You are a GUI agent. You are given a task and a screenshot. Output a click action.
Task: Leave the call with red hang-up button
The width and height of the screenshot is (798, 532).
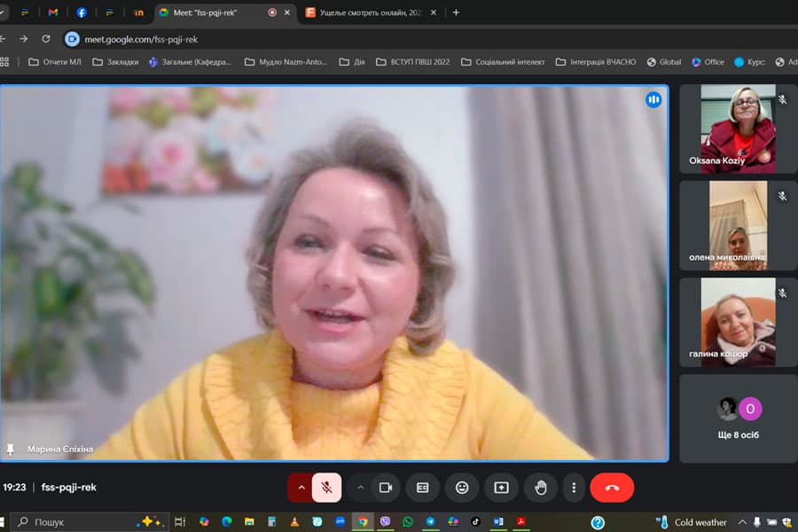coord(612,488)
